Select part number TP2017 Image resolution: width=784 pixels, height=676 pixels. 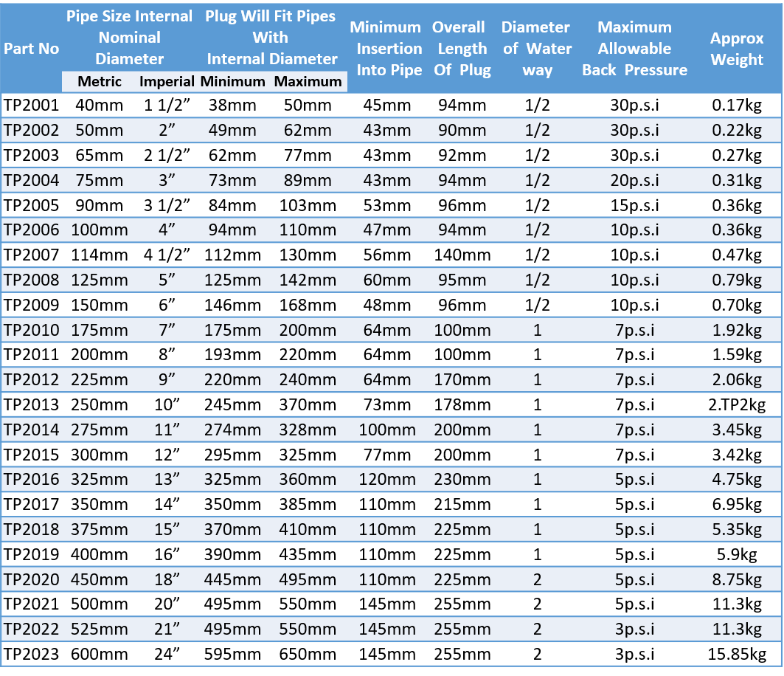coord(32,504)
